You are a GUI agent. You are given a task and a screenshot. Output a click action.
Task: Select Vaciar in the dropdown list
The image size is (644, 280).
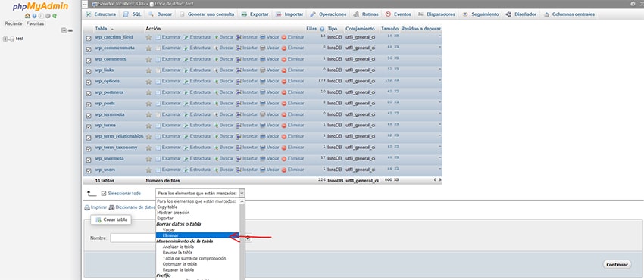[x=197, y=229]
